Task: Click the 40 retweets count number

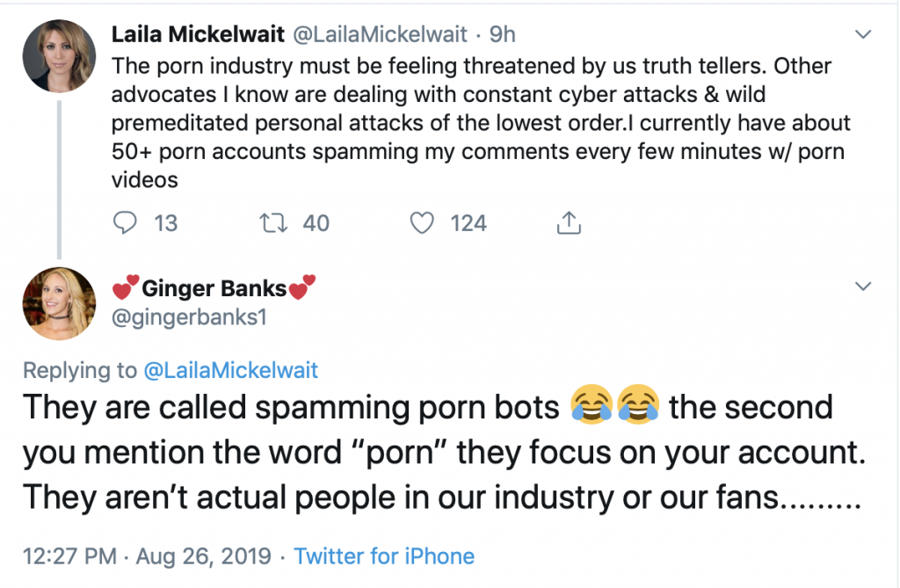Action: click(316, 223)
